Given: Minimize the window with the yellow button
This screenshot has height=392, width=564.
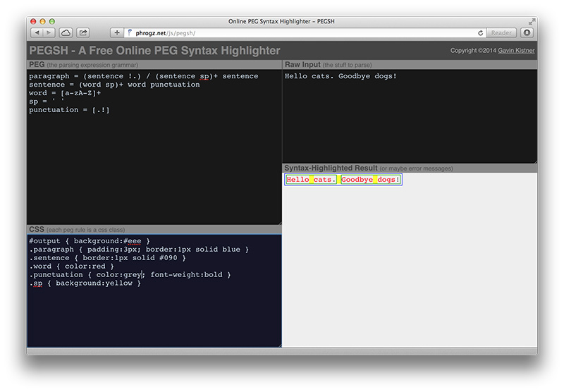Looking at the screenshot, I should click(42, 22).
